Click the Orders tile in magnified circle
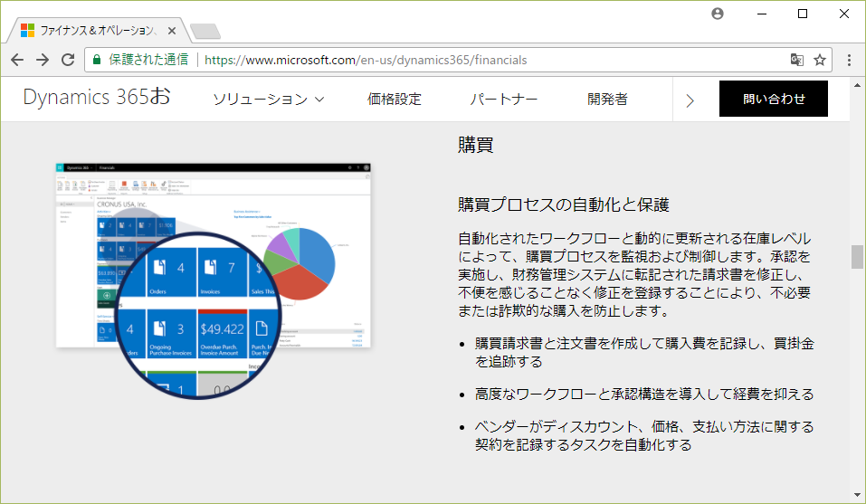The height and width of the screenshot is (504, 866). 171,272
